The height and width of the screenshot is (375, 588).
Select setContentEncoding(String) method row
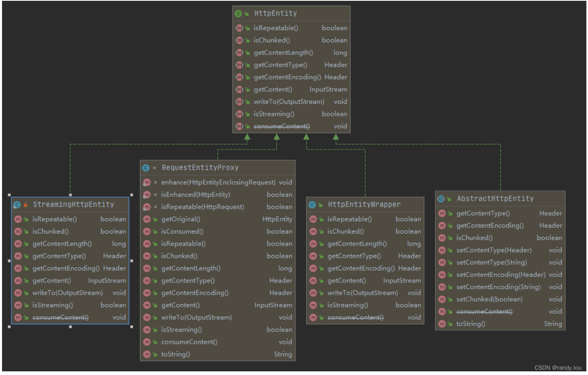coord(500,287)
